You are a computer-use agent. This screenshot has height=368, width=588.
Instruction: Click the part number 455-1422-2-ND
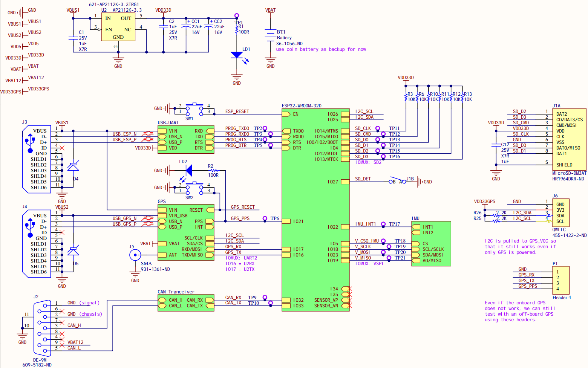[570, 235]
